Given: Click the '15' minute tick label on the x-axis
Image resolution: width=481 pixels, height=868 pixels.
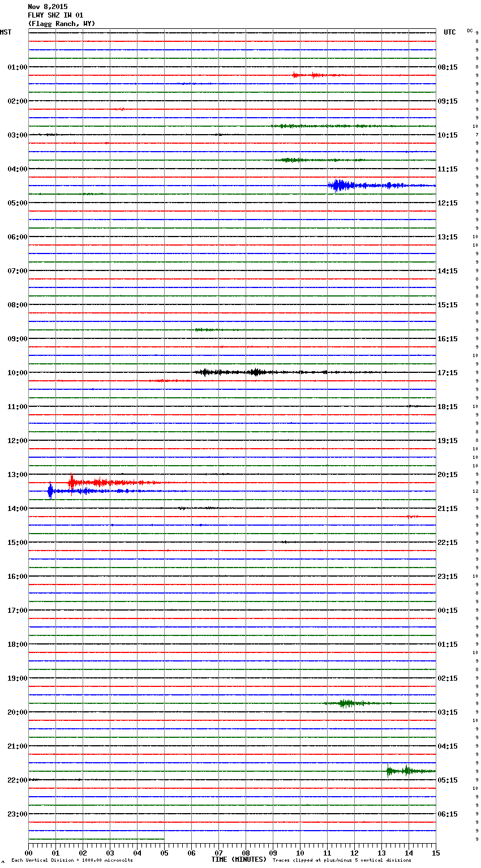Looking at the screenshot, I should coord(436,853).
